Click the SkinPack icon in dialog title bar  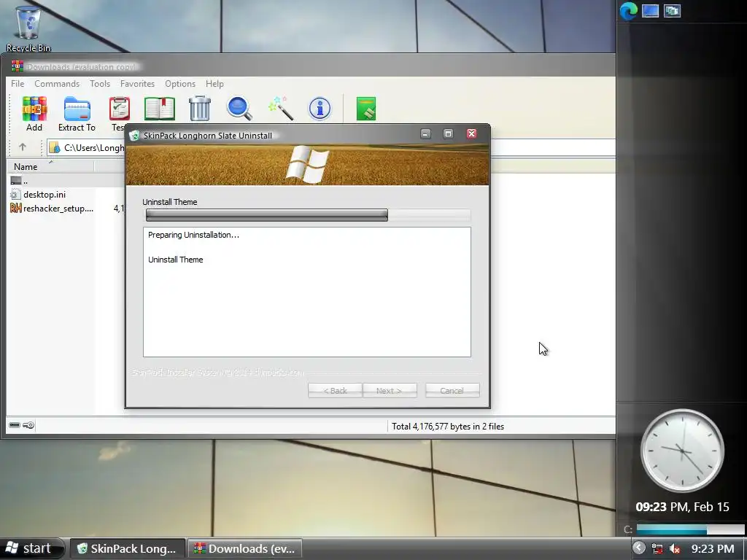click(134, 135)
